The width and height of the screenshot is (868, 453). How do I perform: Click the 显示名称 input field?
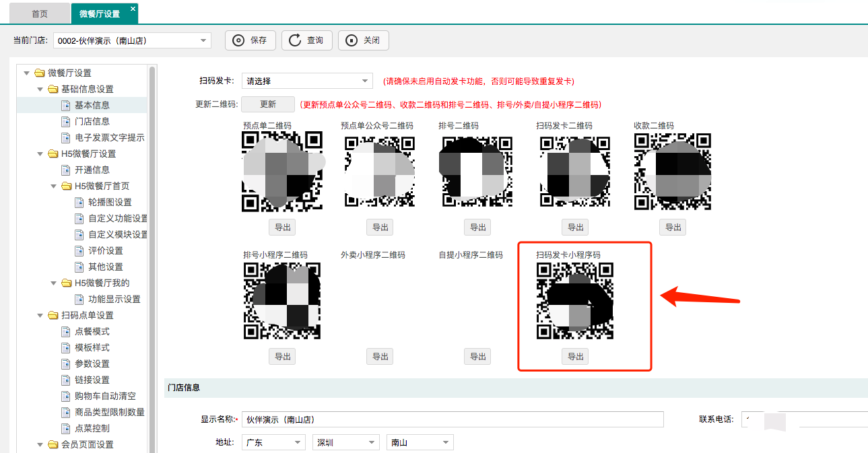(x=453, y=419)
